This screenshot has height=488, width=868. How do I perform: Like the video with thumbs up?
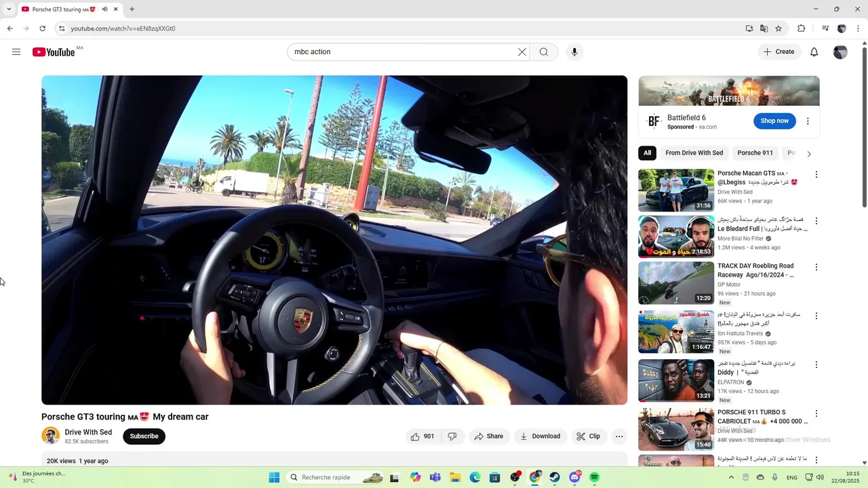422,436
